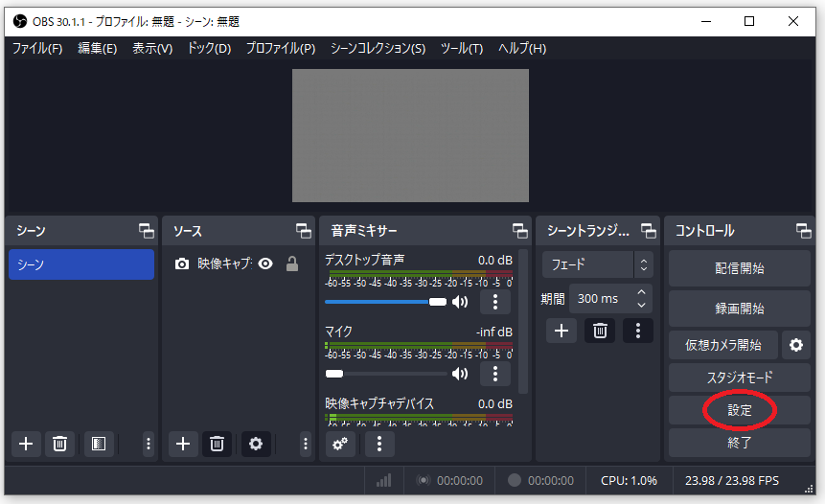Toggle lock on 映像キャプチャ source
825x504 pixels.
tap(292, 263)
